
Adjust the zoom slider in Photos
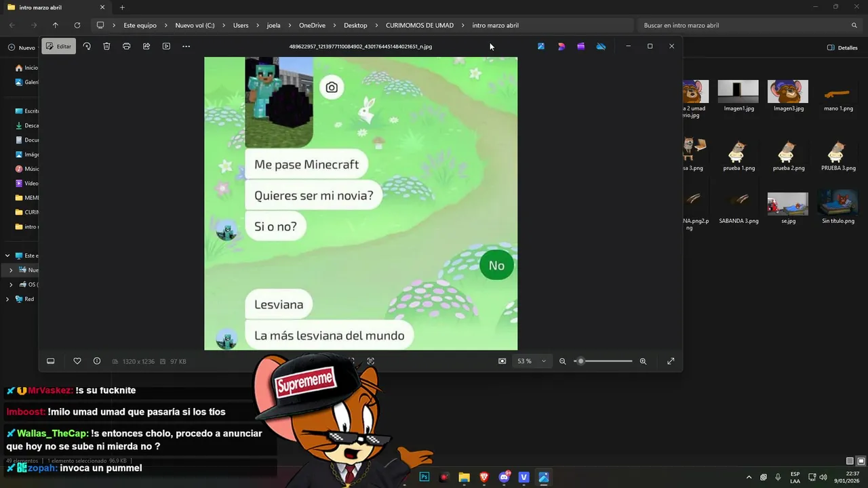point(603,361)
